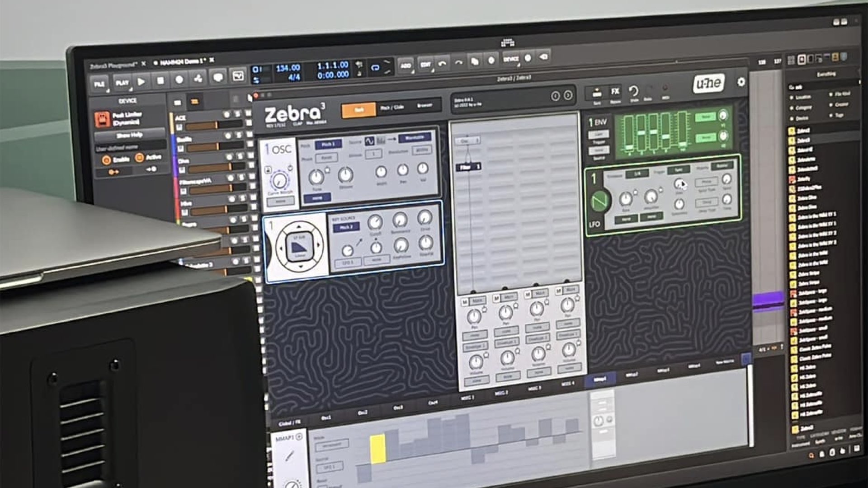Click the orange search icon at browser bottom

click(811, 455)
